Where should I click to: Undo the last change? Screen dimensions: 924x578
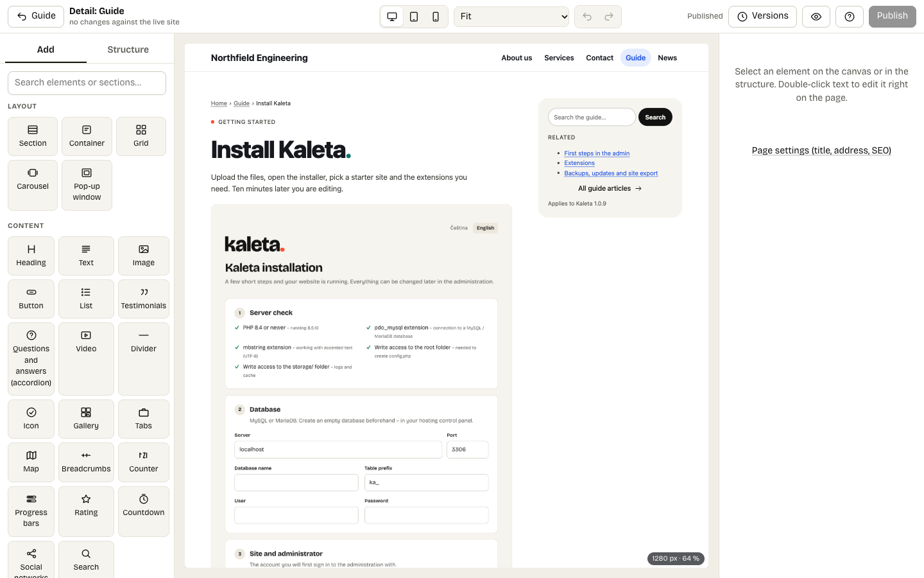click(x=587, y=17)
